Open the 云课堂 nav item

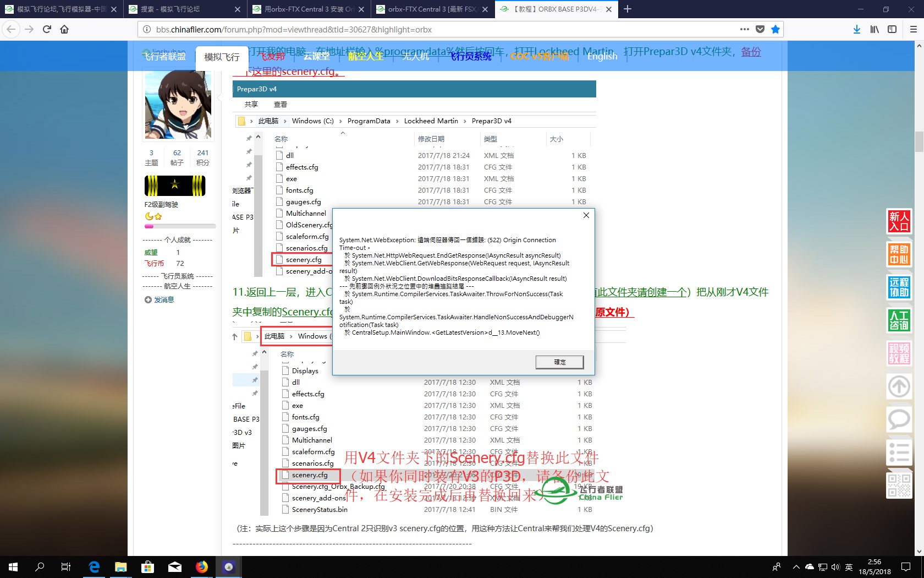[x=317, y=56]
